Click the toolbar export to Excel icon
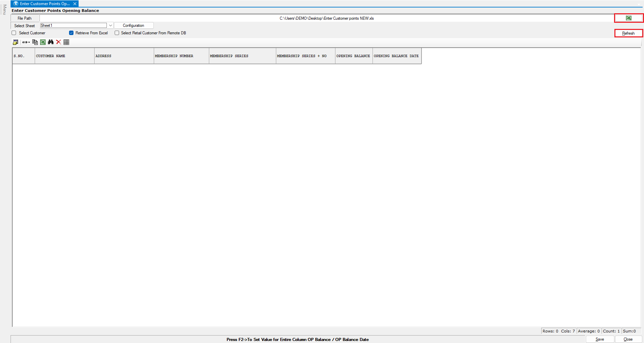Image resolution: width=644 pixels, height=343 pixels. 43,42
